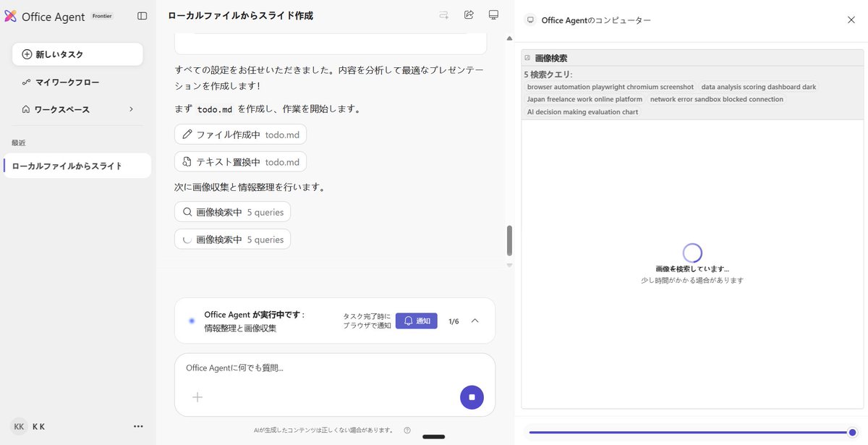Image resolution: width=868 pixels, height=445 pixels.
Task: Click the ローカルファイルからスライド作成 title
Action: [240, 15]
